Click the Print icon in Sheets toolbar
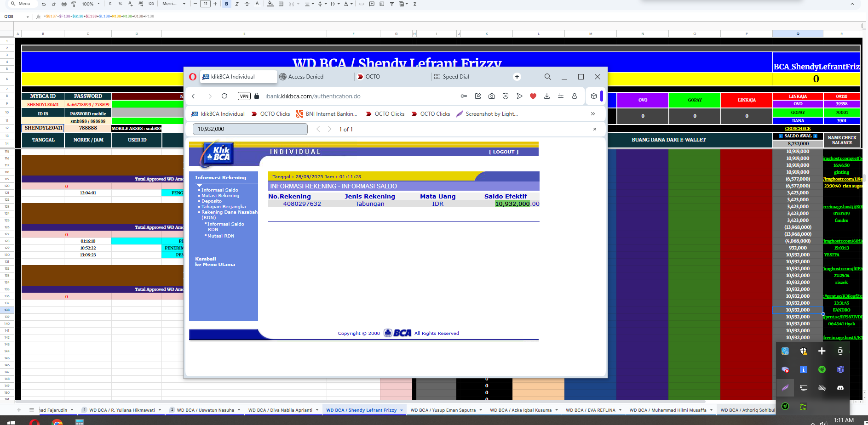 tap(63, 4)
